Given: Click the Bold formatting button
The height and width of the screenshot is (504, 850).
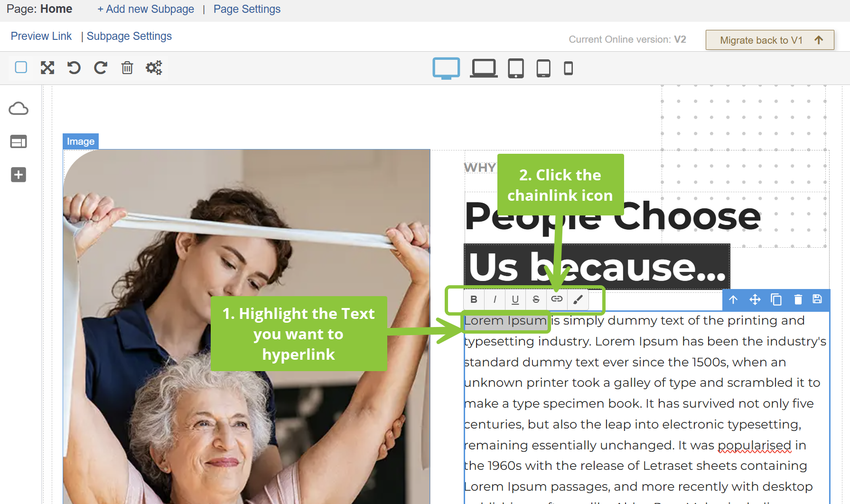Looking at the screenshot, I should coord(474,299).
